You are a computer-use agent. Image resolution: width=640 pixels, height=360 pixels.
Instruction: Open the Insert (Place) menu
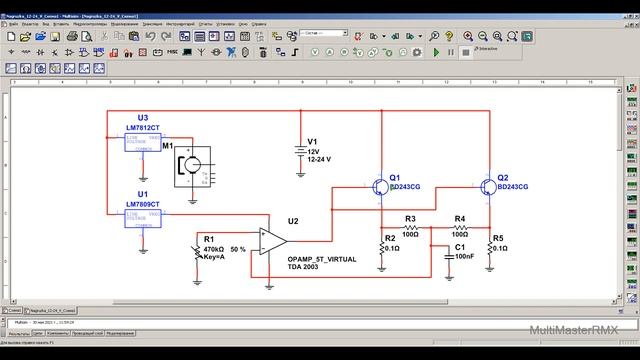tap(61, 24)
